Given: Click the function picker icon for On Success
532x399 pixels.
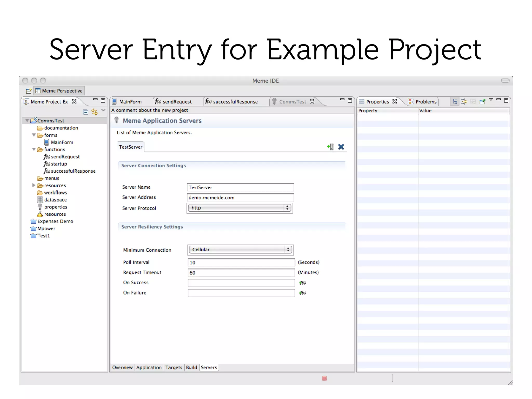Looking at the screenshot, I should 302,283.
